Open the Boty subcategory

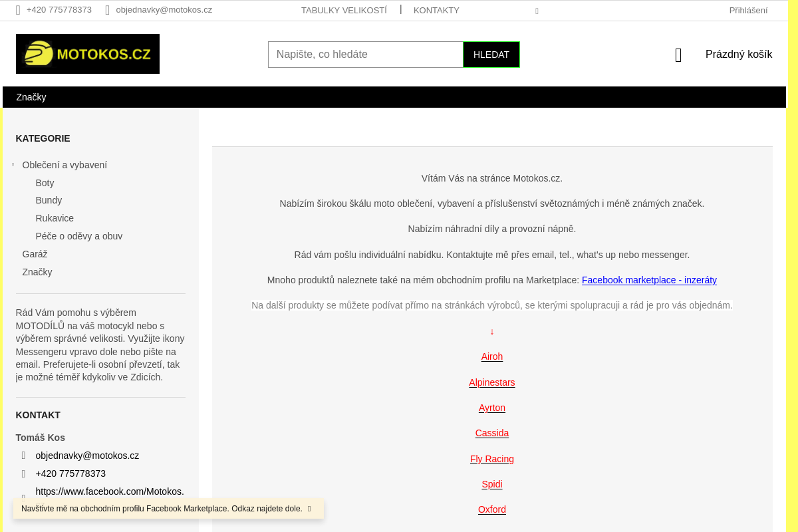[45, 183]
